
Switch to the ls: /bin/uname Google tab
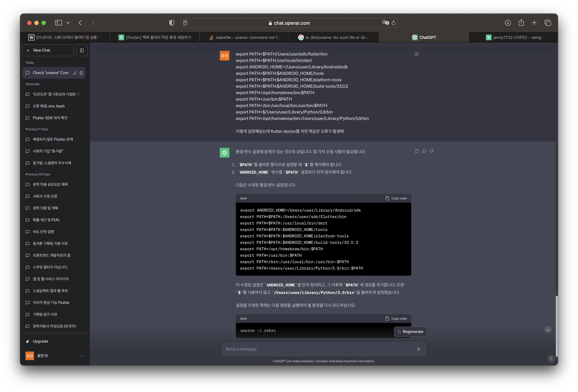(x=334, y=37)
